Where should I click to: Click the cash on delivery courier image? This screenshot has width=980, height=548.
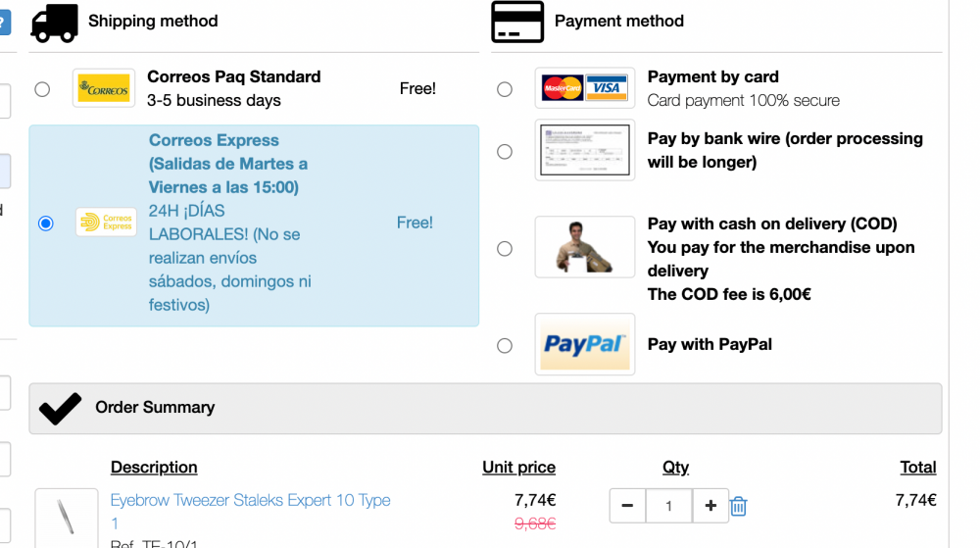[x=584, y=247]
